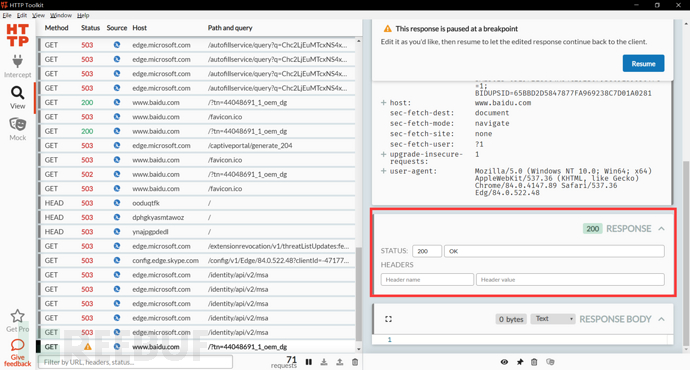
Task: Open the Help menu
Action: tap(83, 15)
